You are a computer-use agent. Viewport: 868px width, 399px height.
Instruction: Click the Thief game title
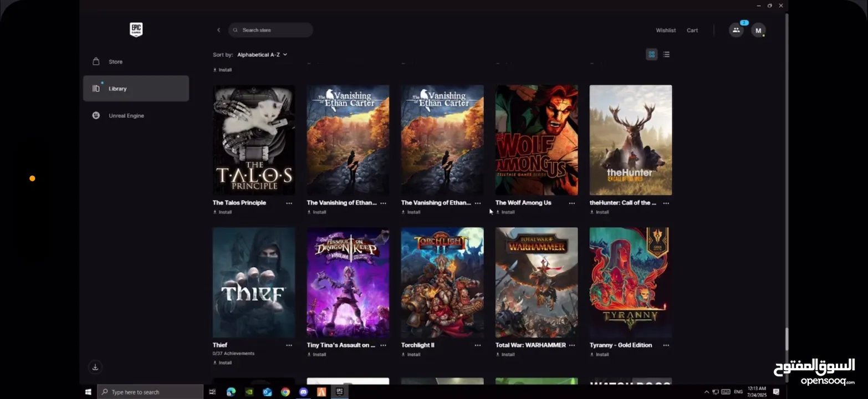220,345
